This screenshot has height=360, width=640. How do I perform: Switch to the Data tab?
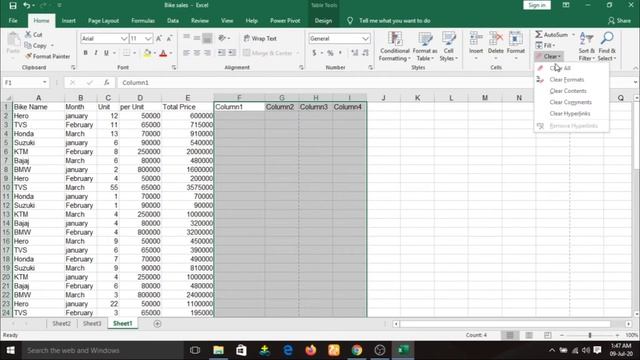pos(173,20)
